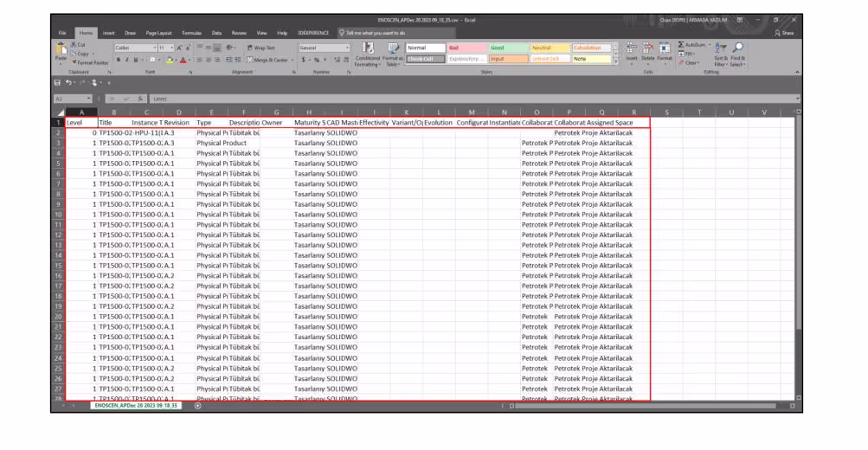Click Accounting Number Format dollar icon
Screen dimensions: 868x450
tap(304, 60)
